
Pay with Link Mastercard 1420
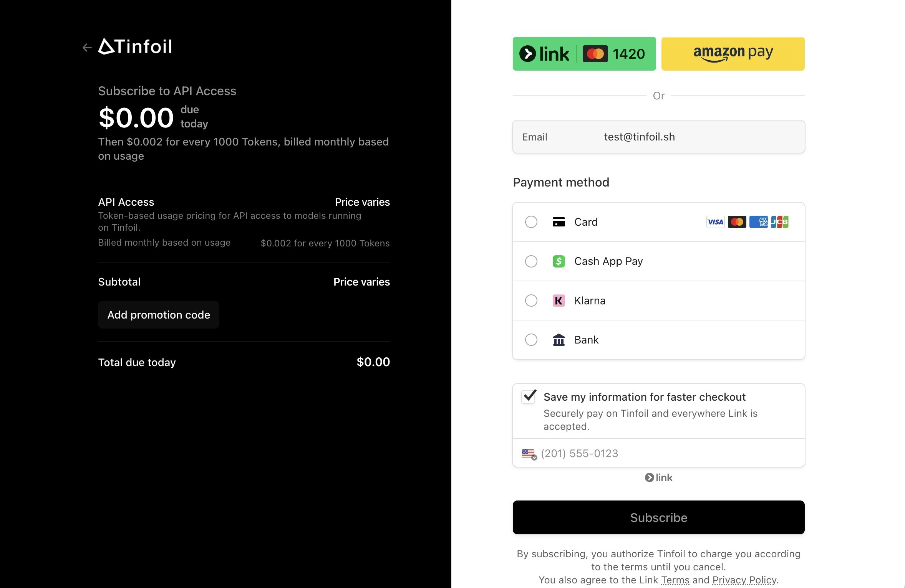click(584, 54)
